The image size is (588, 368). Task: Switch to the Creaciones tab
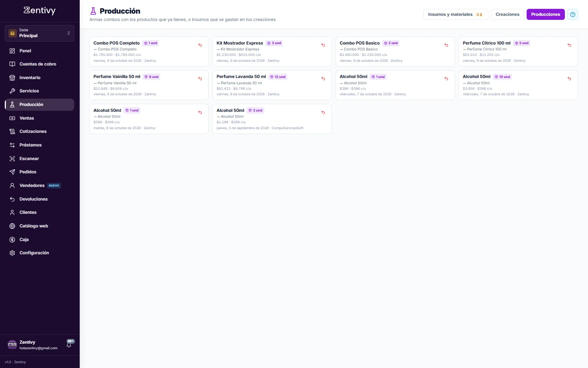pyautogui.click(x=508, y=14)
